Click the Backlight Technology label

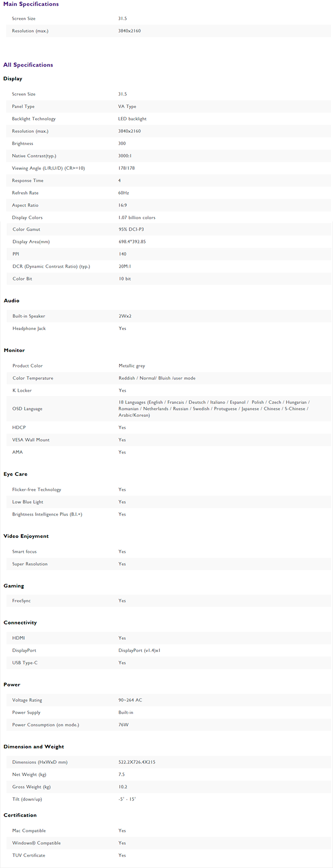tap(34, 119)
